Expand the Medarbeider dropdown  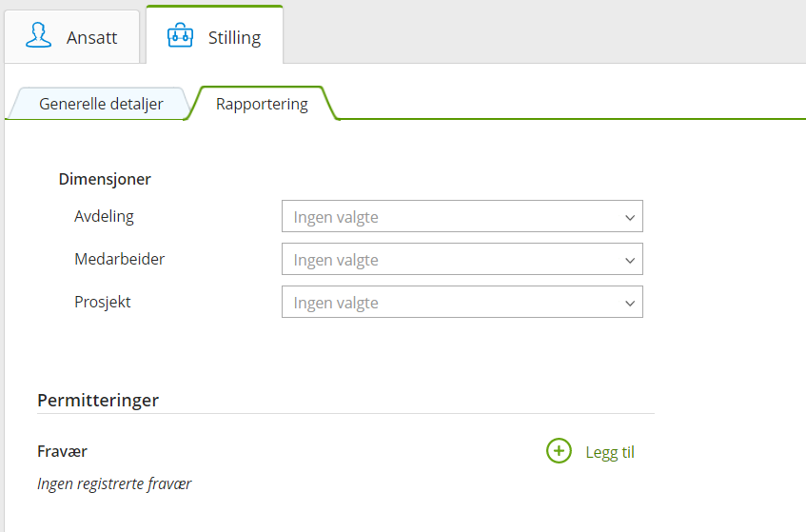click(x=462, y=260)
